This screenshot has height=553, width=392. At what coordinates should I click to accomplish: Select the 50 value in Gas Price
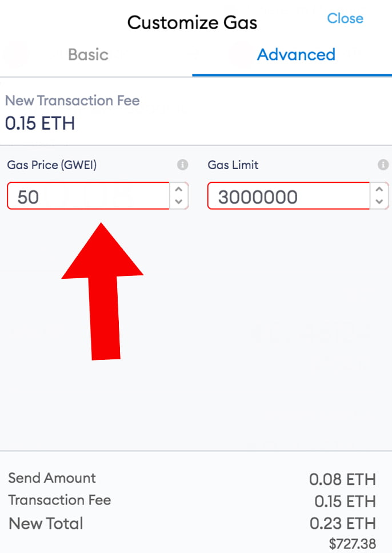[26, 196]
